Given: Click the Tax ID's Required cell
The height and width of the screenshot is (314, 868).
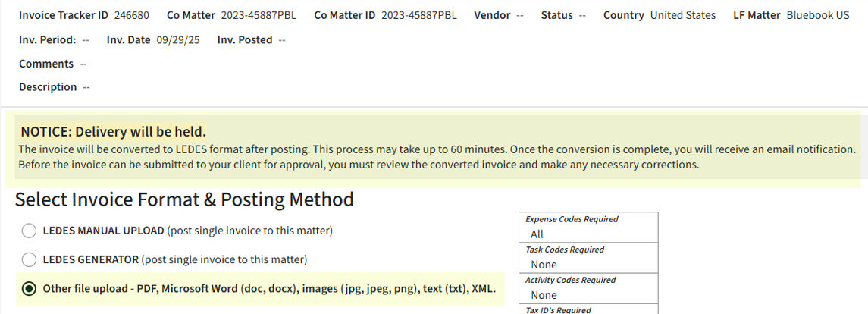Looking at the screenshot, I should point(588,309).
